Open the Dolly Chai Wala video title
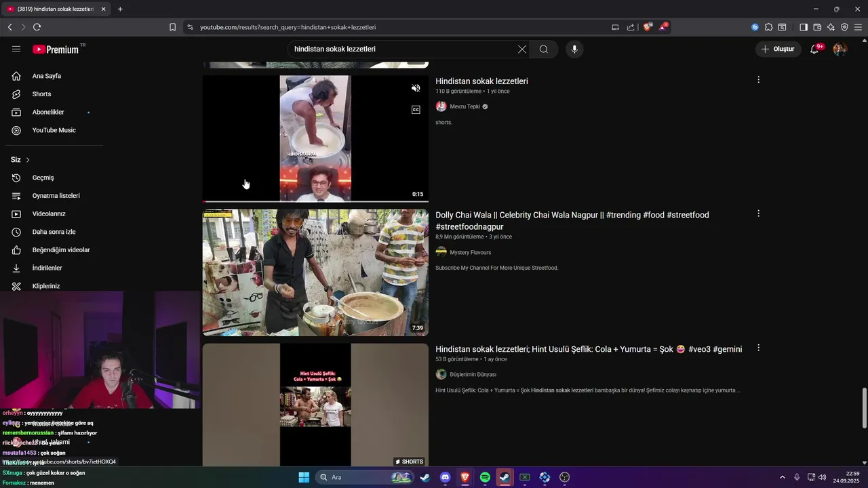Screen dimensions: 868x488 tap(572, 220)
